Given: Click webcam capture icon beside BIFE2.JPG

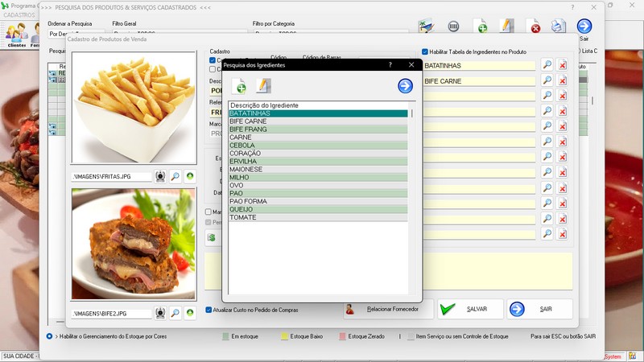Looking at the screenshot, I should [160, 313].
